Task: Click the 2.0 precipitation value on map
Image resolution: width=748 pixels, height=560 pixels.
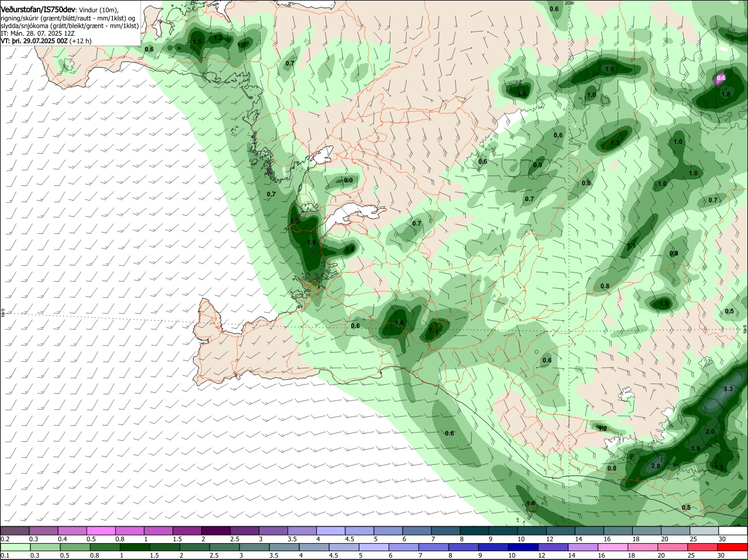Action: [710, 431]
